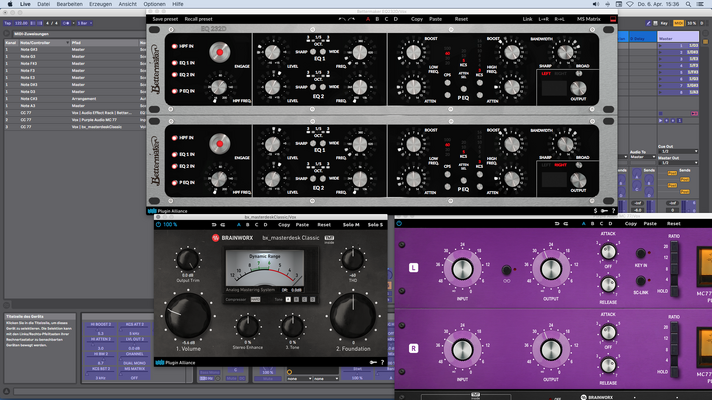Open the Cue Out dropdown
This screenshot has height=400, width=712.
tap(677, 151)
